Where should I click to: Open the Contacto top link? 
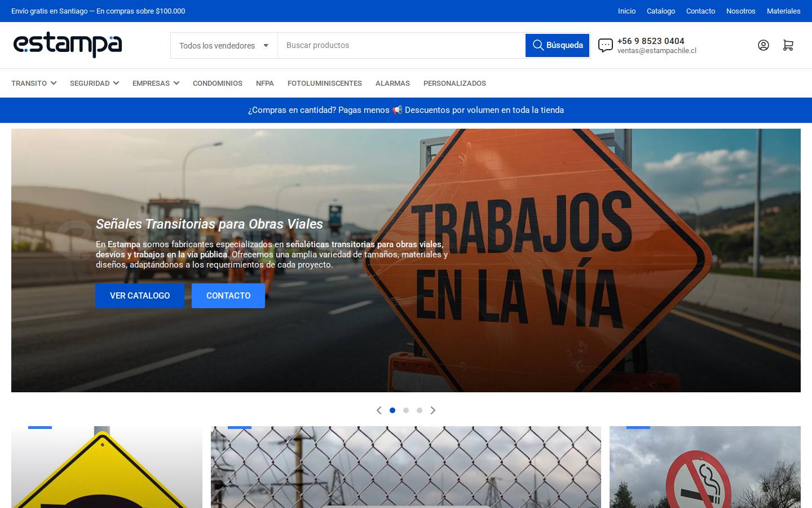pyautogui.click(x=700, y=11)
